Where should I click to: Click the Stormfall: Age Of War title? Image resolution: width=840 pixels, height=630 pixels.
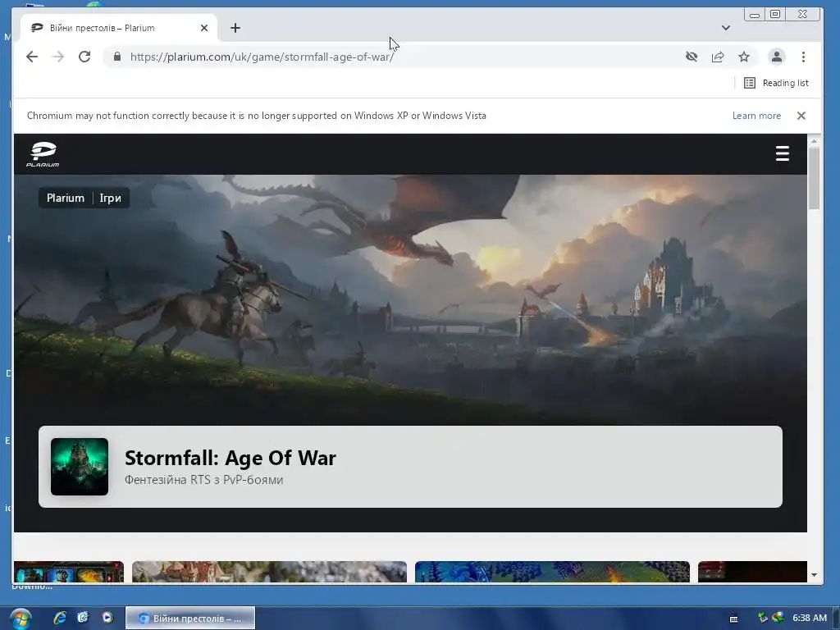tap(231, 458)
